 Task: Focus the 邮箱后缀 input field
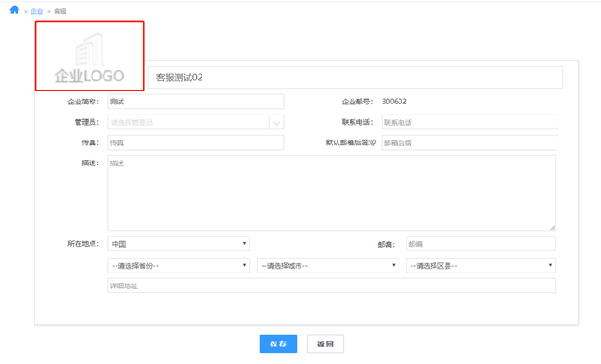470,142
